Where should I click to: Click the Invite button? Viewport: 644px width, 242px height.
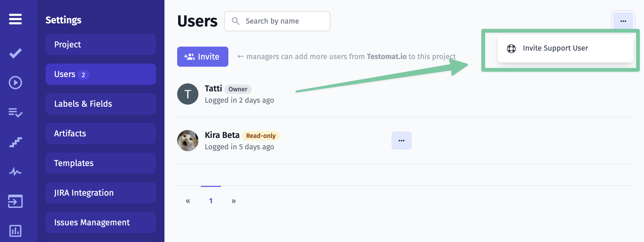(203, 57)
